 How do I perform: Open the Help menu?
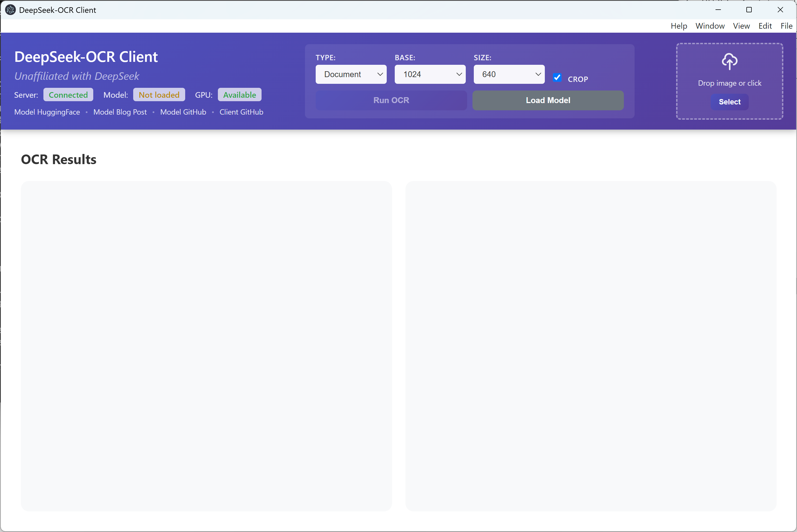pyautogui.click(x=679, y=26)
